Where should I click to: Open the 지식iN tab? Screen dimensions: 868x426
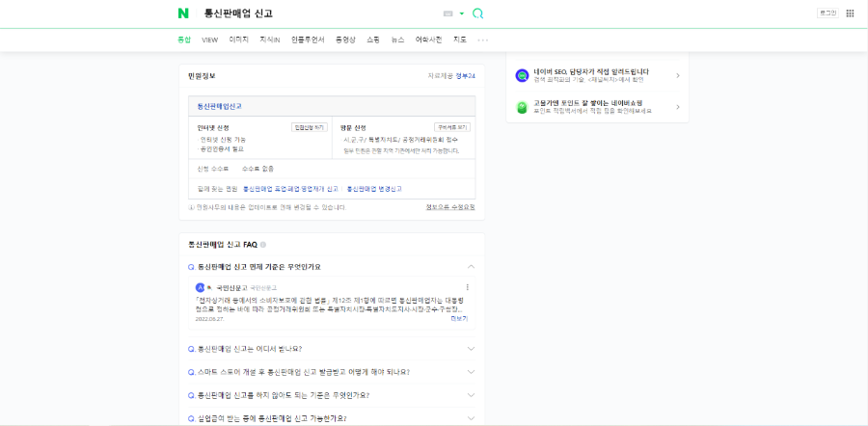click(x=270, y=40)
